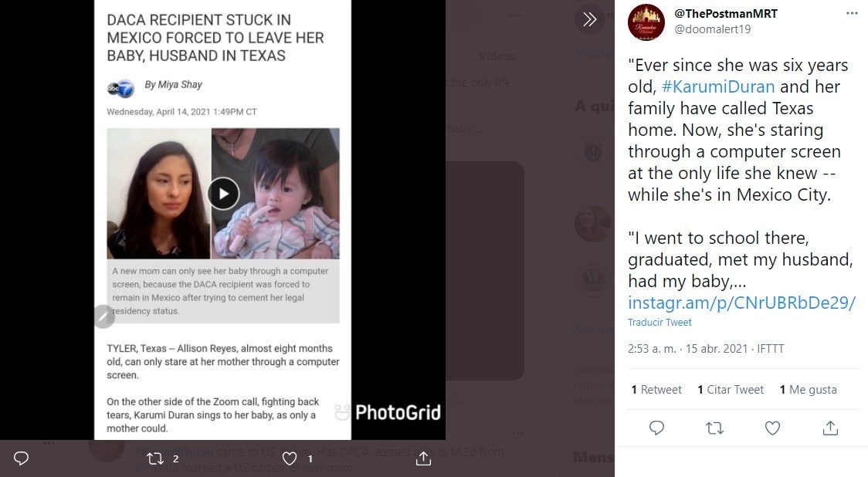868x477 pixels.
Task: Reply using the sidebar comment icon
Action: (656, 428)
